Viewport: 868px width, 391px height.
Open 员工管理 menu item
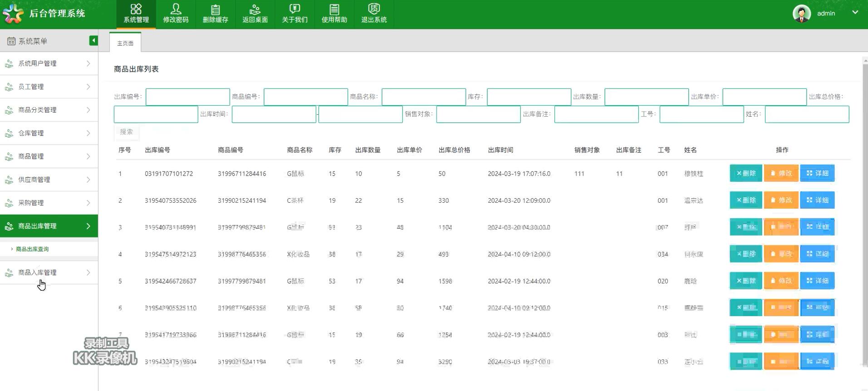pos(49,87)
